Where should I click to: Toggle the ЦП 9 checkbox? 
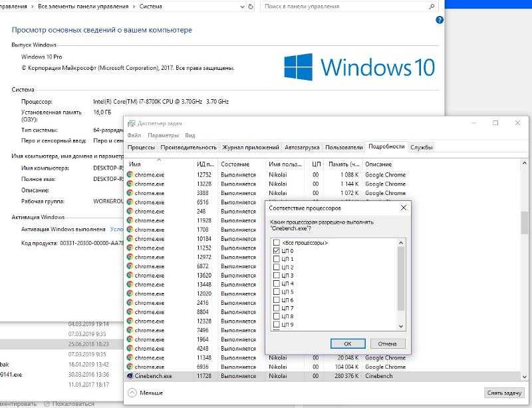276,324
